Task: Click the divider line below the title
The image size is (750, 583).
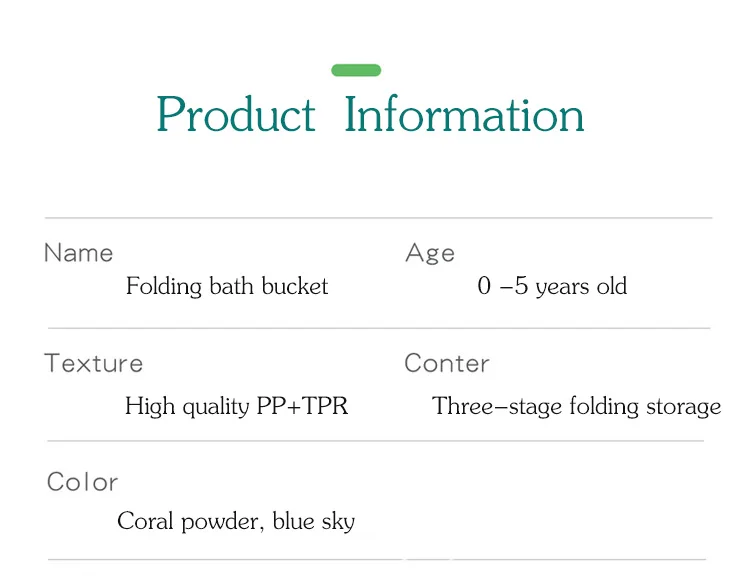Action: pos(379,218)
